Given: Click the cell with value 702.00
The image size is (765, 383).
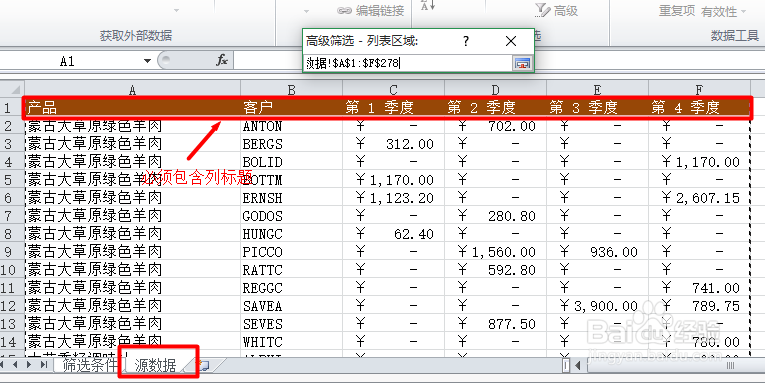Looking at the screenshot, I should [495, 126].
